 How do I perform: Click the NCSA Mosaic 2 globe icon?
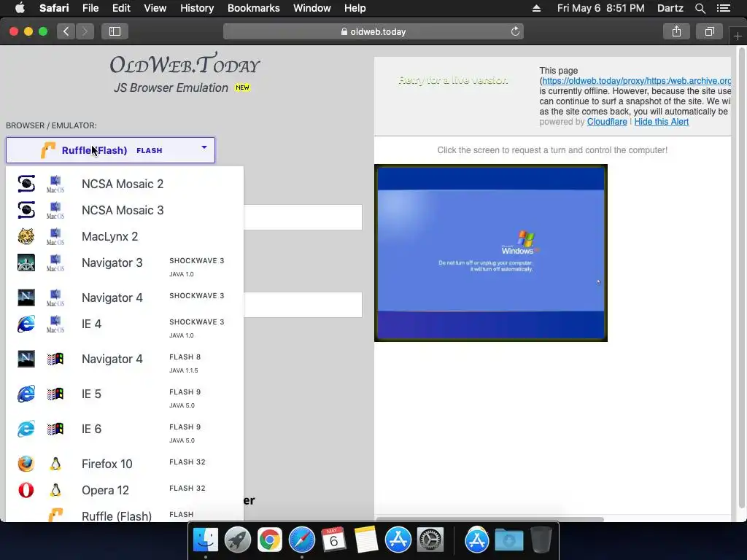(26, 184)
